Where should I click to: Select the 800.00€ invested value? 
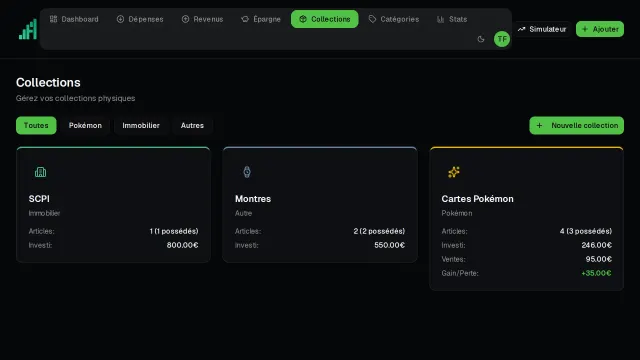click(182, 245)
